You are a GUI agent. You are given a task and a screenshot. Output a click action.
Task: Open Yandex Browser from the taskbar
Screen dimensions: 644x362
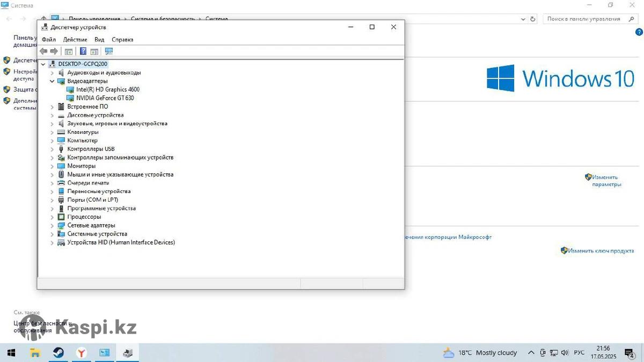[x=81, y=353]
